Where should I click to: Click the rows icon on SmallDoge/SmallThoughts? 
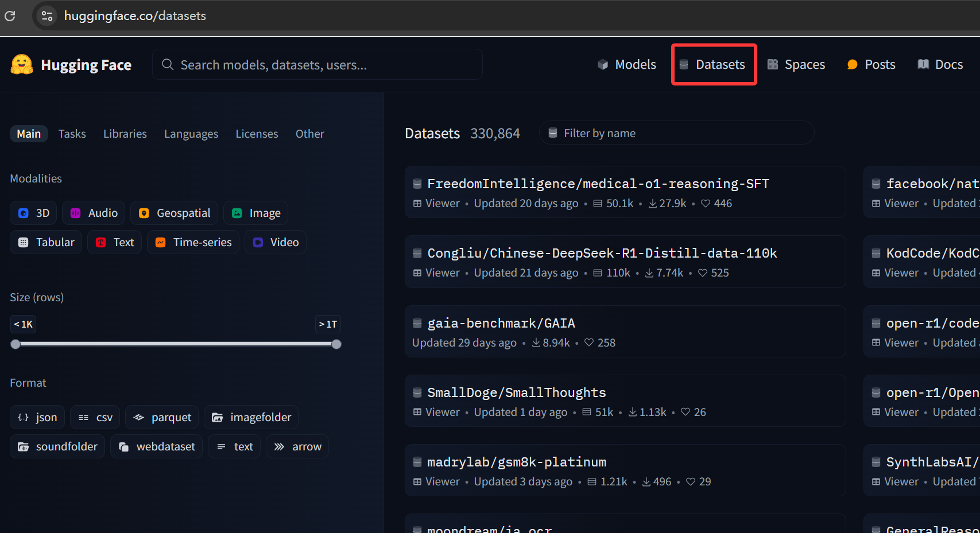[587, 412]
